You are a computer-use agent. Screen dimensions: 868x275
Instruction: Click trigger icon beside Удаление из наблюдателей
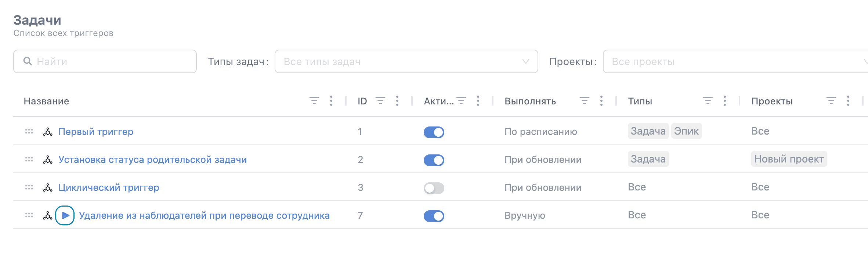[x=48, y=215]
